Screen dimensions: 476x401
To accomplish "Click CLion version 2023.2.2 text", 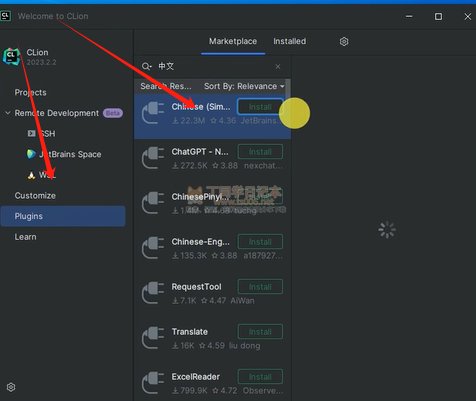I will (41, 62).
